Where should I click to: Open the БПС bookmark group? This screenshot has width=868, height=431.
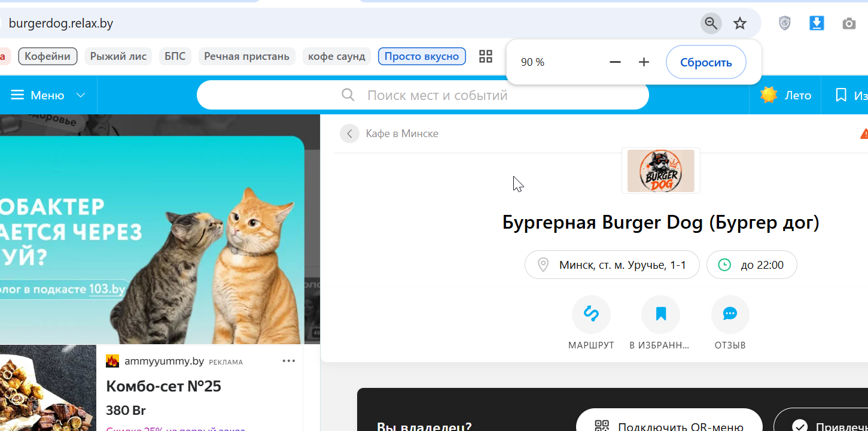[175, 56]
